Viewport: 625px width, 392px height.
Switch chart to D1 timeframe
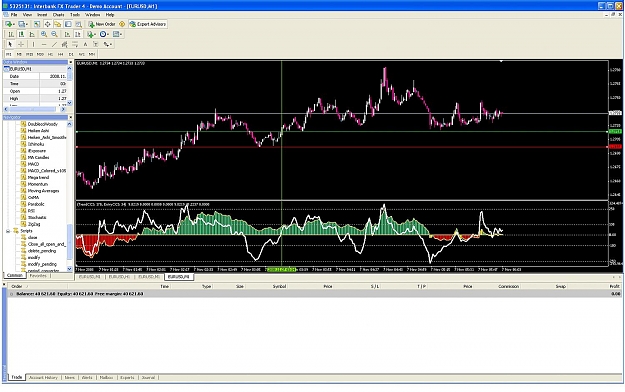coord(71,54)
